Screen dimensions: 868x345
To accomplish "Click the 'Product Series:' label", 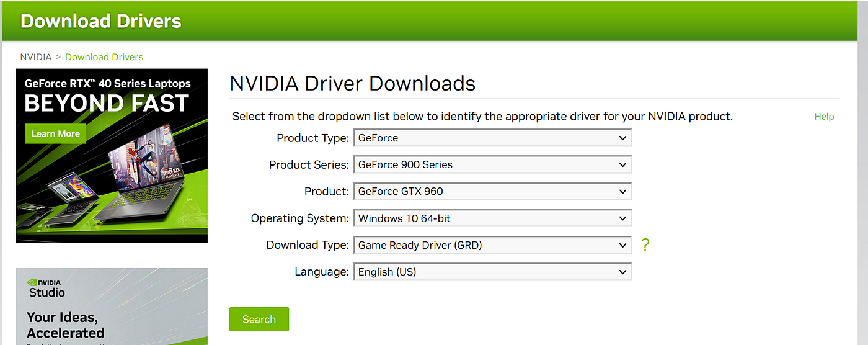I will click(x=309, y=164).
